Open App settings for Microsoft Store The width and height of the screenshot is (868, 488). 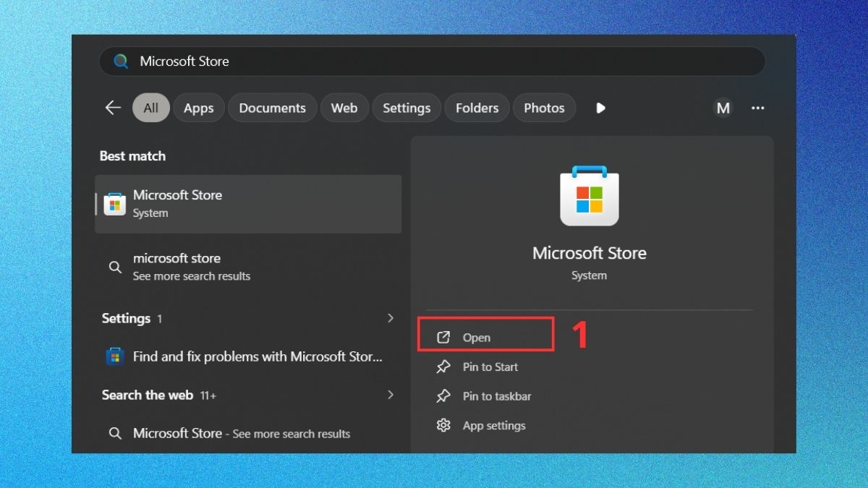click(494, 425)
